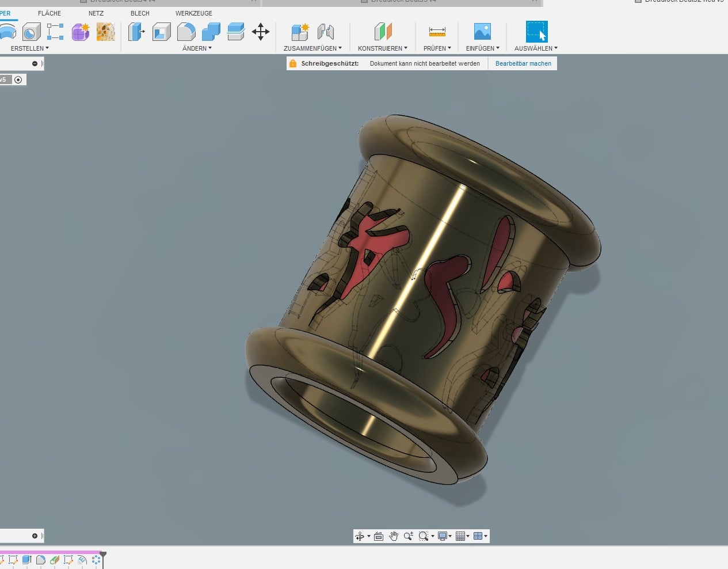
Task: Click the Shell tool icon
Action: point(162,32)
